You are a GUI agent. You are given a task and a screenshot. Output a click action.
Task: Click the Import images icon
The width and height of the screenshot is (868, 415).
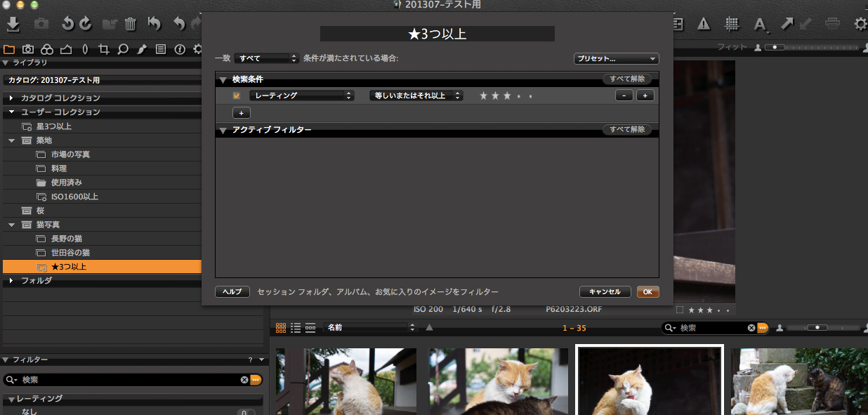click(x=13, y=24)
